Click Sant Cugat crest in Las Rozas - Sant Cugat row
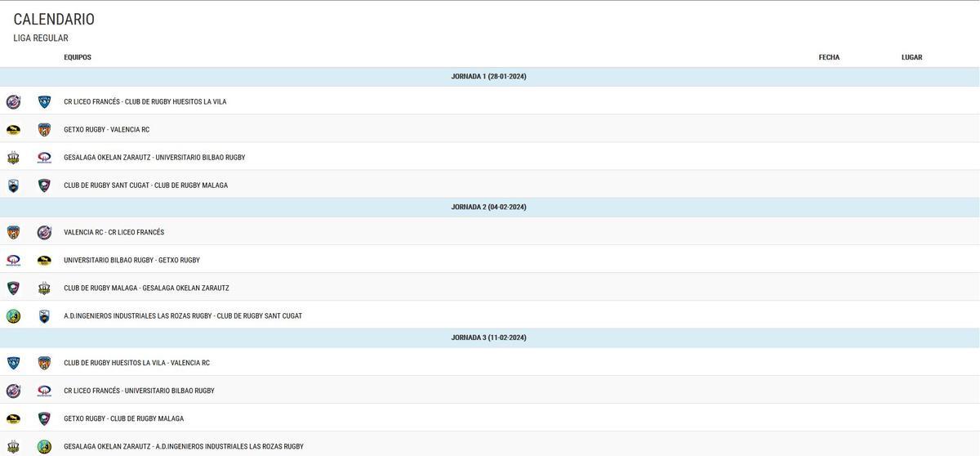 [44, 316]
